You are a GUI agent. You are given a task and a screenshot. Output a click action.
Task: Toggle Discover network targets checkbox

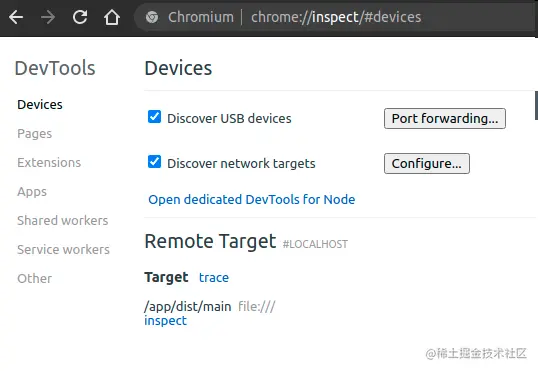coord(154,162)
